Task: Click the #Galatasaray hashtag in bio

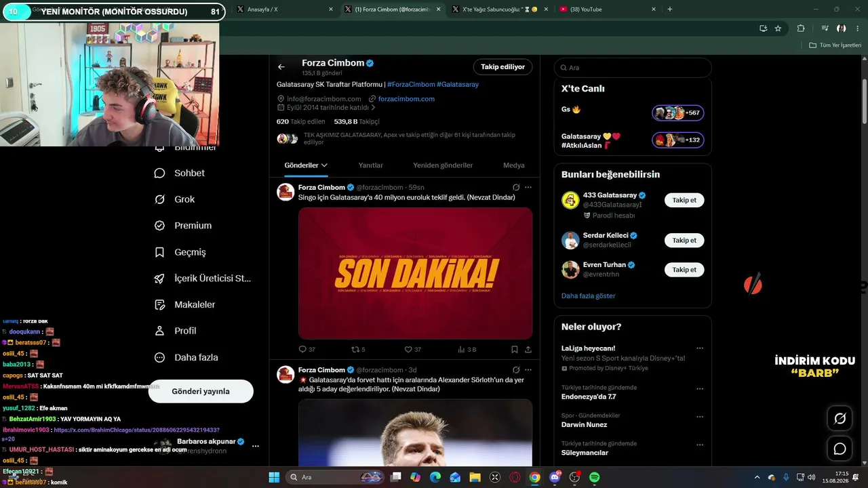Action: pos(458,85)
